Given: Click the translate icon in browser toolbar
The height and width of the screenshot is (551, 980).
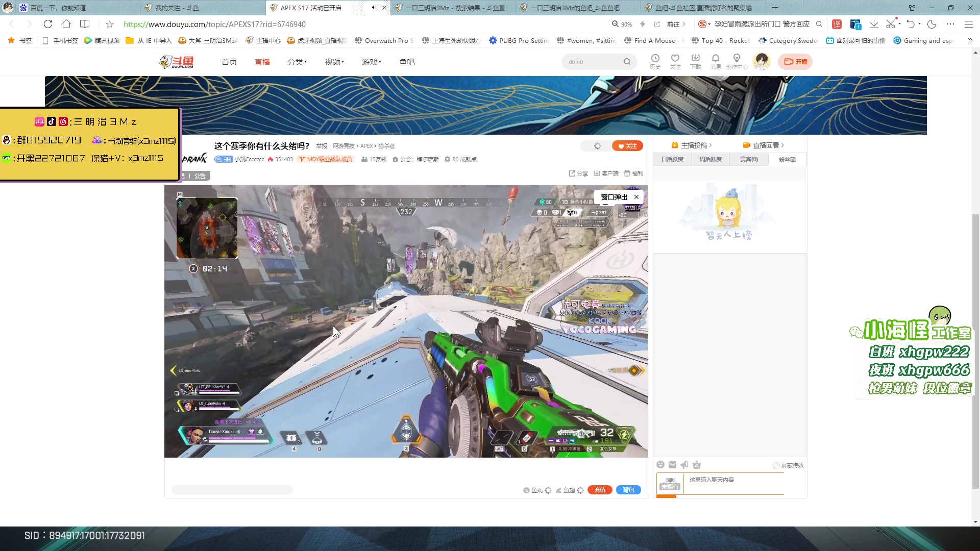Looking at the screenshot, I should (837, 24).
